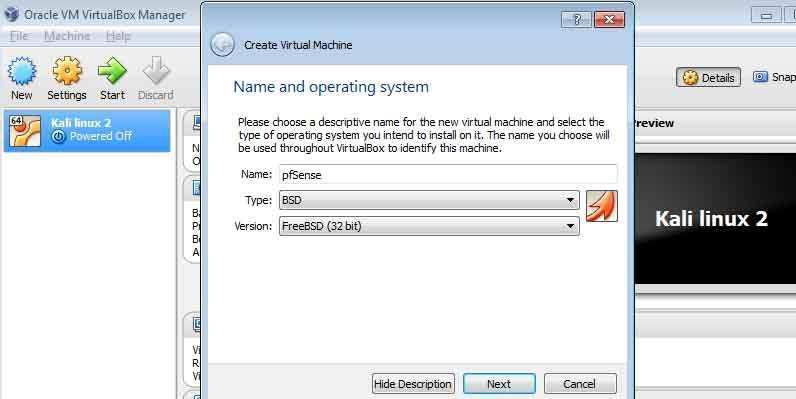Screen dimensions: 796x399
Task: Click the Preview panel header text
Action: [x=654, y=123]
